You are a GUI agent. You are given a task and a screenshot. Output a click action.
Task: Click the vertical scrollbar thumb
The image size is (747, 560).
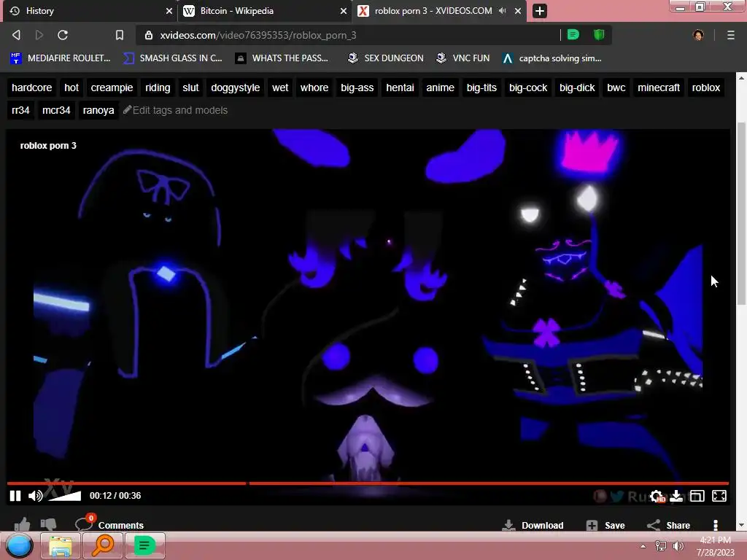741,214
